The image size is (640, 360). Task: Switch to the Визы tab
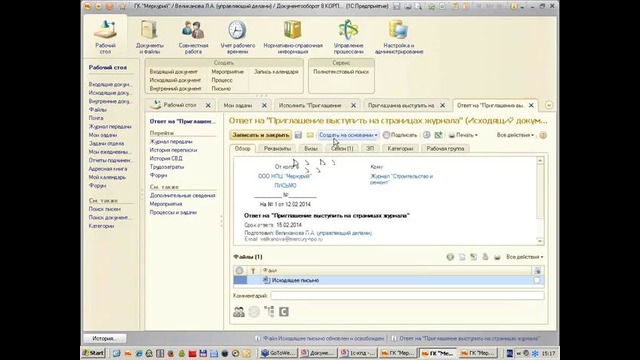(311, 149)
